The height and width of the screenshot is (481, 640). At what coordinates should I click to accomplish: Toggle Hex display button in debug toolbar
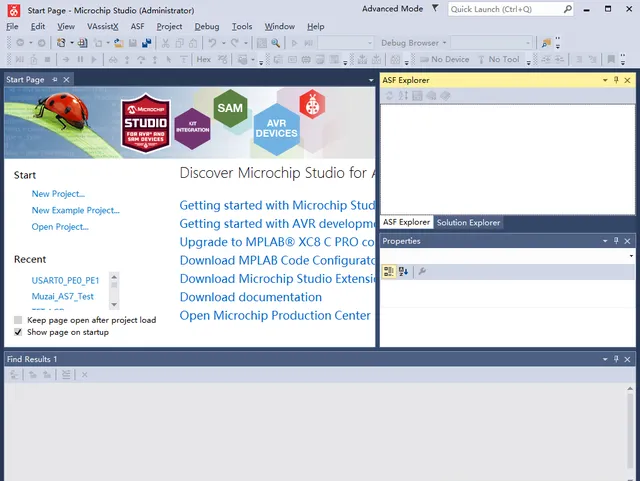pos(204,60)
